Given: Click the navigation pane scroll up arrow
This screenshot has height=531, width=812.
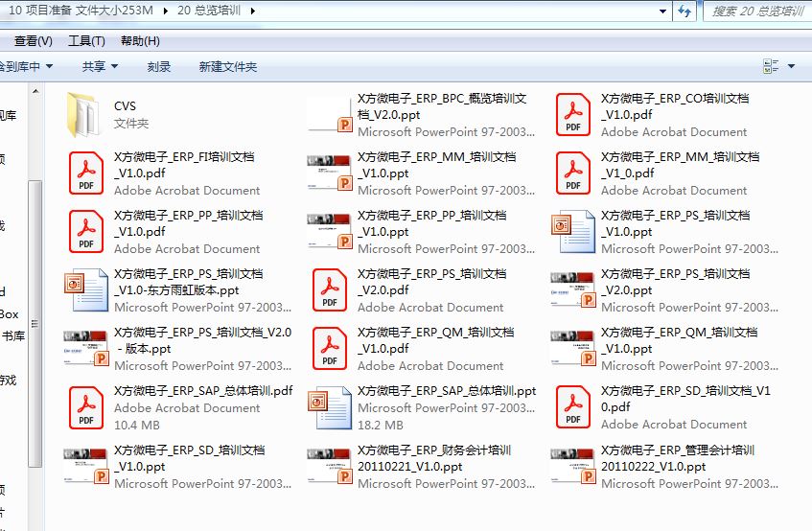Looking at the screenshot, I should pyautogui.click(x=35, y=92).
